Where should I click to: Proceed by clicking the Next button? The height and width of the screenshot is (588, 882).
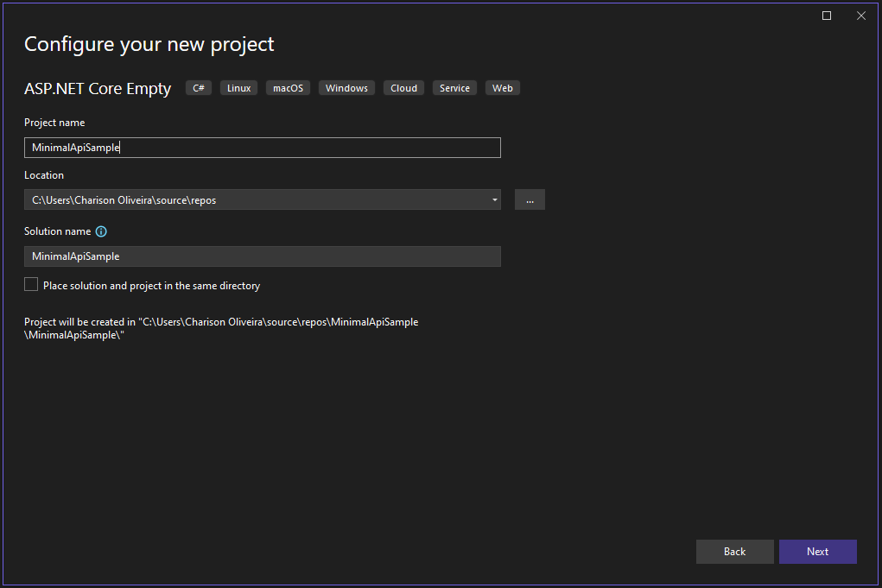click(x=817, y=552)
